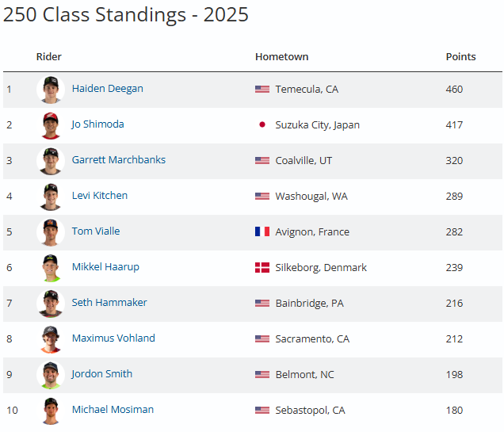
Task: Click the Denmark flag icon beside Silkeborg
Action: click(x=262, y=268)
